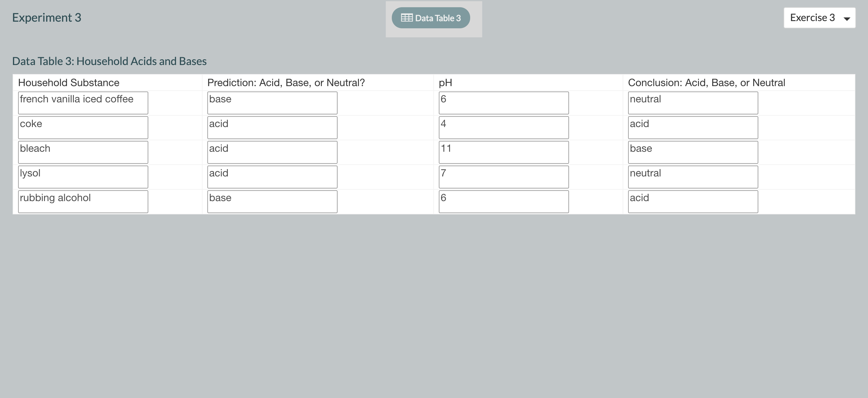The height and width of the screenshot is (398, 868).
Task: Click the Exercise 3 dropdown arrow
Action: 846,19
